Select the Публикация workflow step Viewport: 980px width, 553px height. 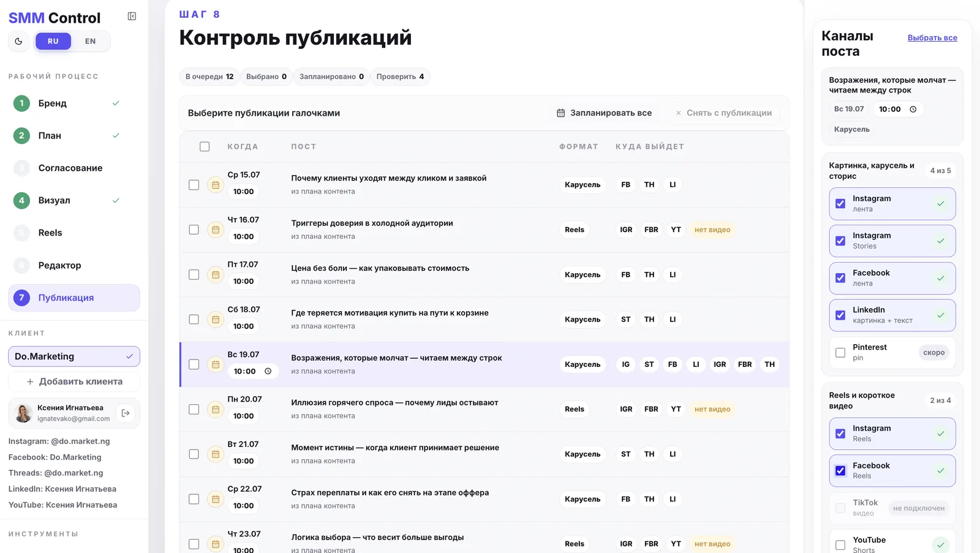74,298
